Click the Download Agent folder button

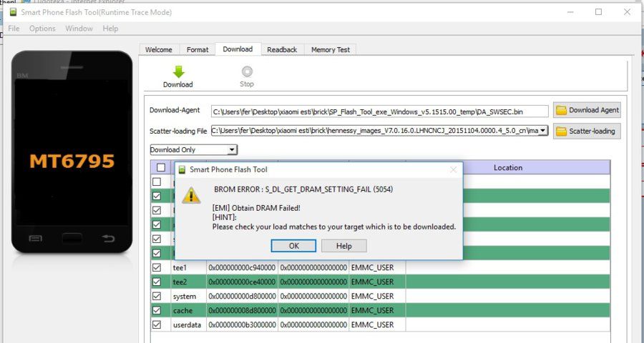point(587,110)
